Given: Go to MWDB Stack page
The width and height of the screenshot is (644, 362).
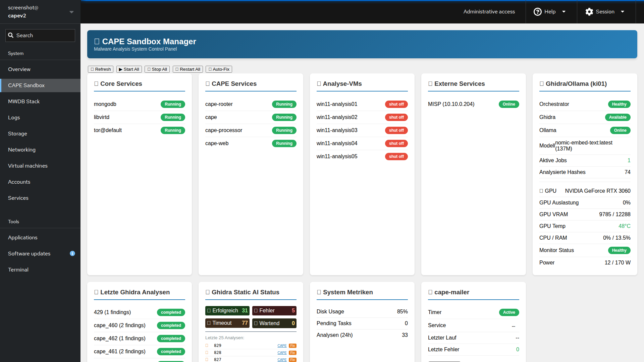Looking at the screenshot, I should point(24,102).
